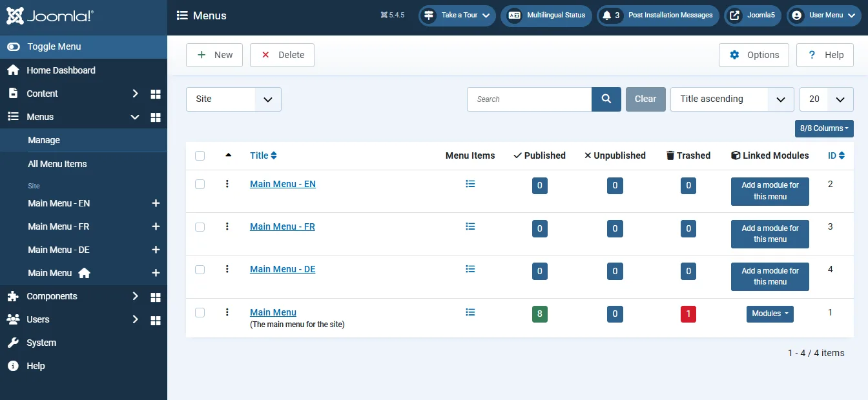The image size is (868, 400).
Task: Open the 8/8 Columns dropdown
Action: pyautogui.click(x=824, y=128)
